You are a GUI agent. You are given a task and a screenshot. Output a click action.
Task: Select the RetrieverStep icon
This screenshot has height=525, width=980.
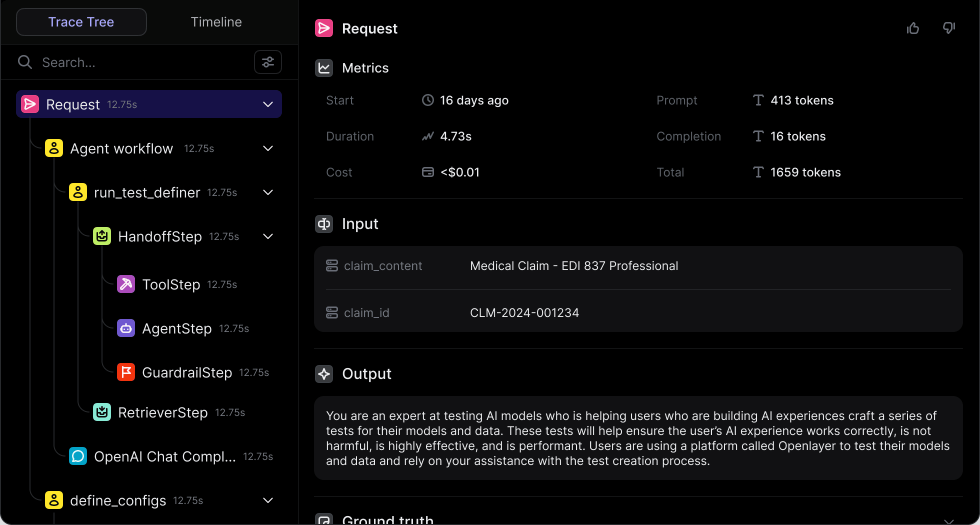click(x=102, y=412)
